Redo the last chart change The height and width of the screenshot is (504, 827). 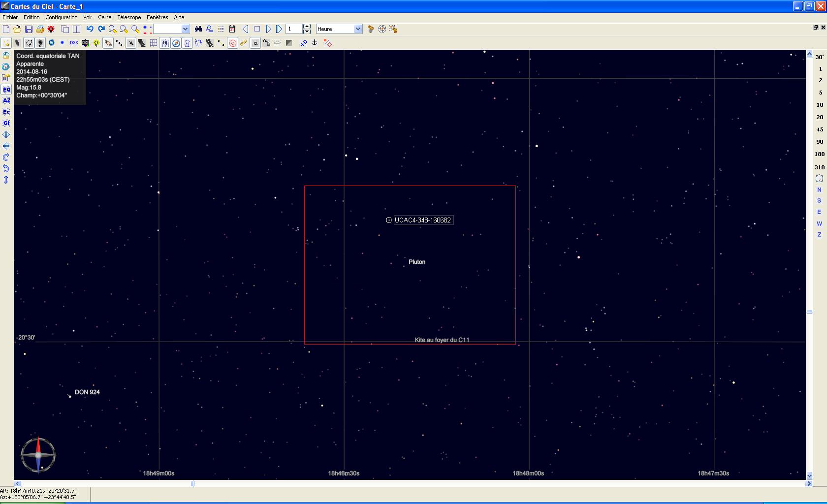101,29
